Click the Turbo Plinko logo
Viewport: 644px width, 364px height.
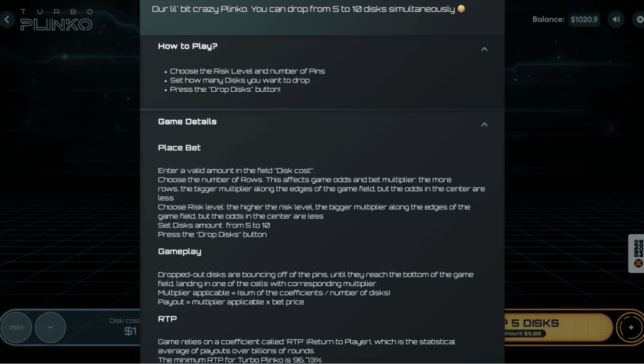coord(56,20)
